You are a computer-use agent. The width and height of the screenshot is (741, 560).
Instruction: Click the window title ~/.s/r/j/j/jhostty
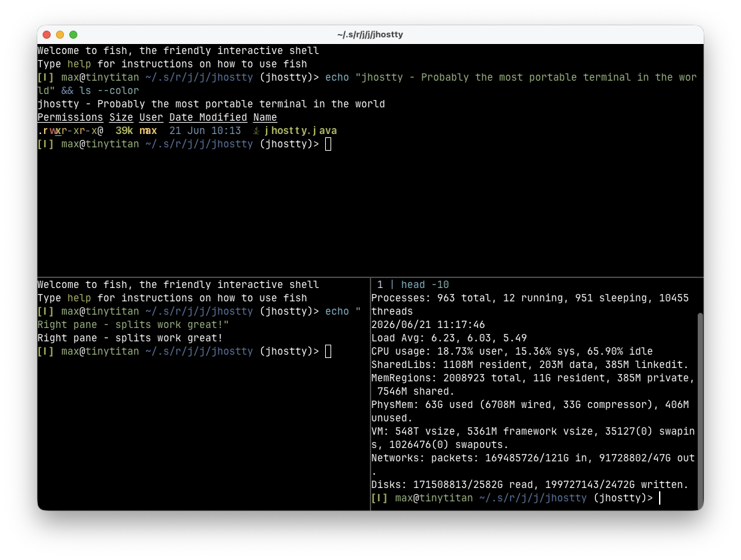(x=370, y=35)
